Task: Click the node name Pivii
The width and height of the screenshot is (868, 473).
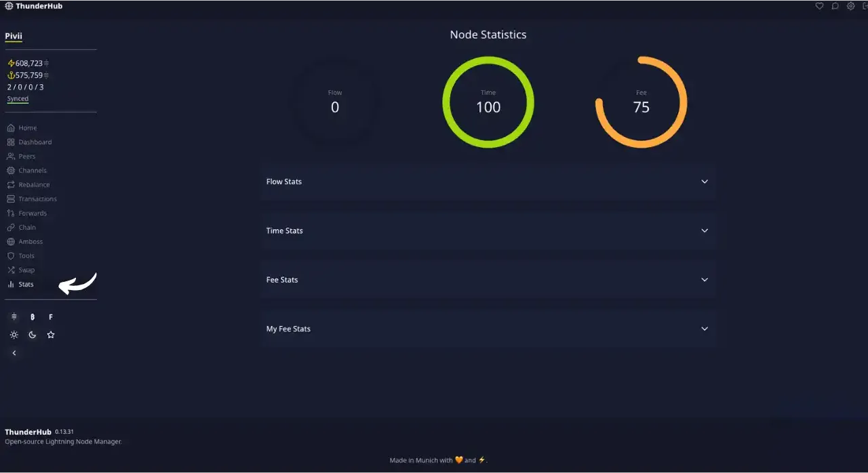Action: pos(14,36)
